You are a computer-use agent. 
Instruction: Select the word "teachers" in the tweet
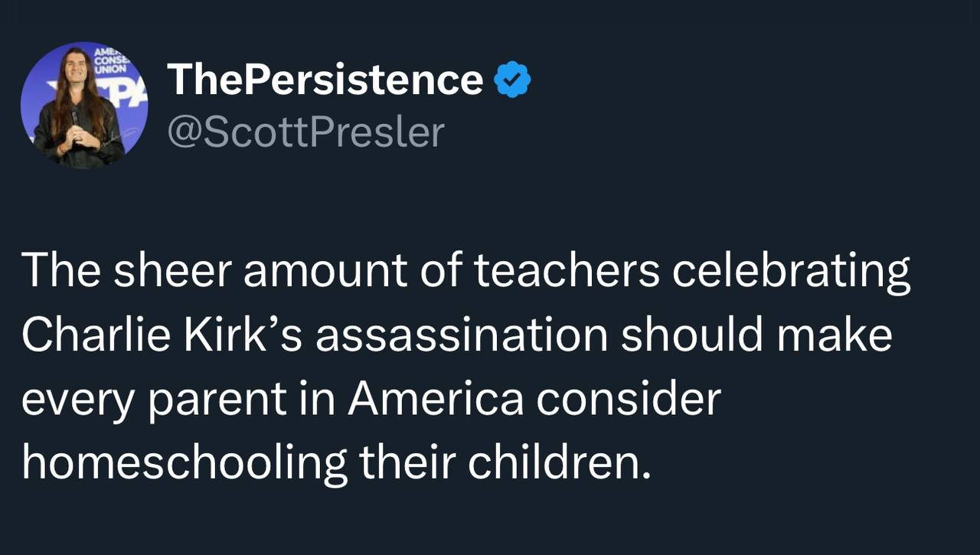(567, 271)
